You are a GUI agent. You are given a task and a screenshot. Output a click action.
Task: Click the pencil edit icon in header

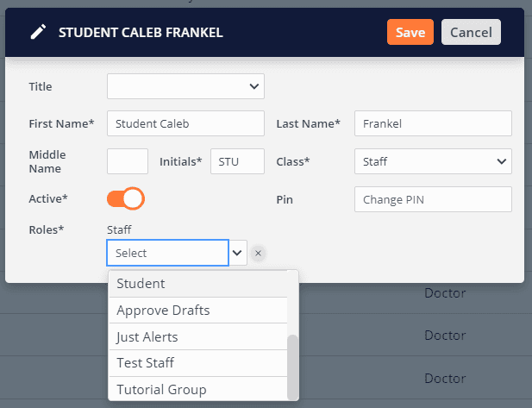pos(37,32)
